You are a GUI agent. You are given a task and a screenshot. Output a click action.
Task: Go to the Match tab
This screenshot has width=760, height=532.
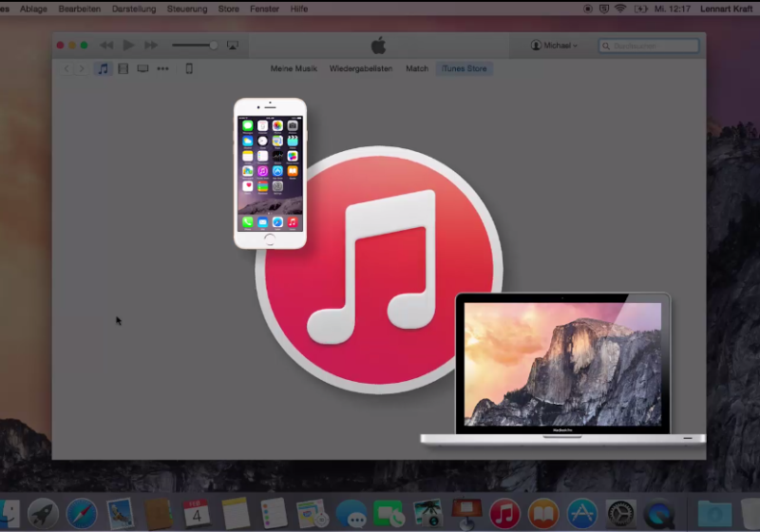[x=417, y=68]
